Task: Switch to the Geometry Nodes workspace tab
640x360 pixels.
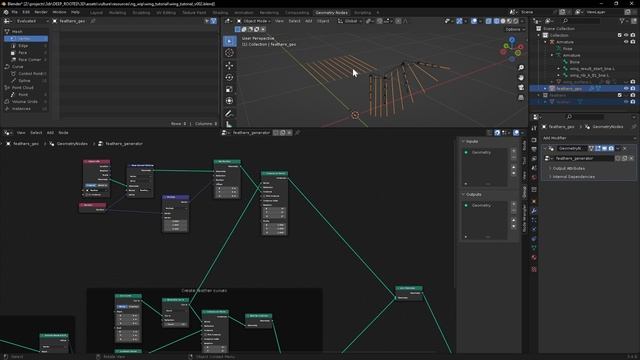Action: click(331, 13)
